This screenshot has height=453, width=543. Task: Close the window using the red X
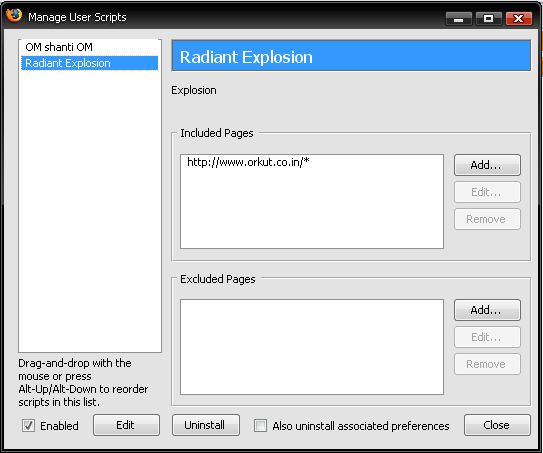point(518,19)
